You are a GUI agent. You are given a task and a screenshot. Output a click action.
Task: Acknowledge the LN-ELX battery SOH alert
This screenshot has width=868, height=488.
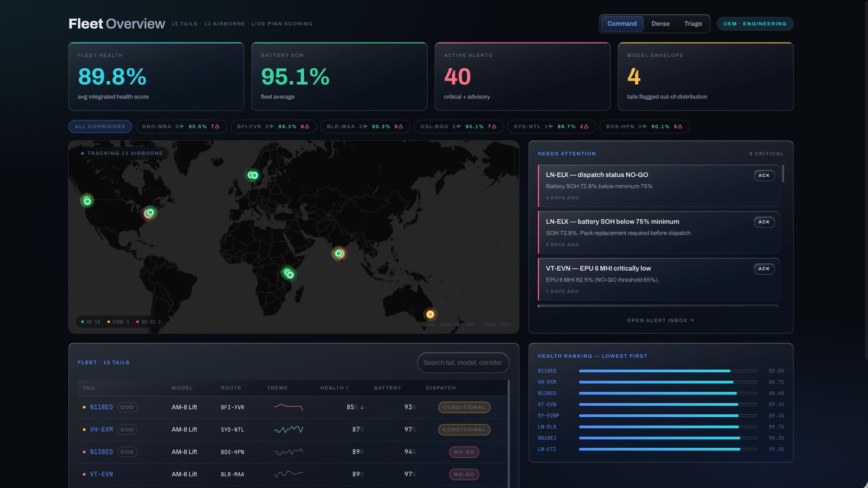tap(764, 222)
